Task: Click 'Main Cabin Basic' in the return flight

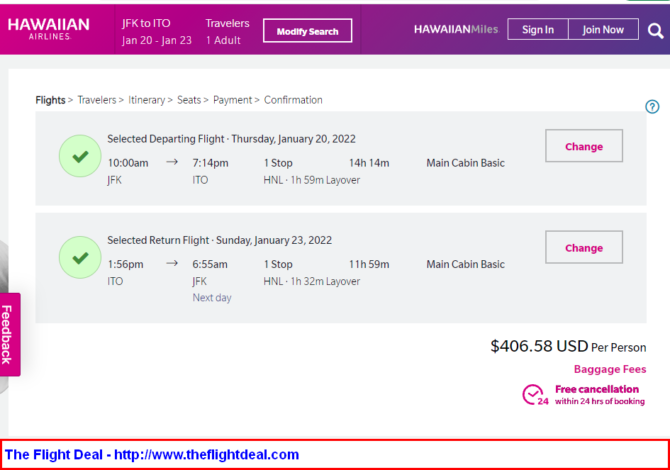Action: point(465,264)
